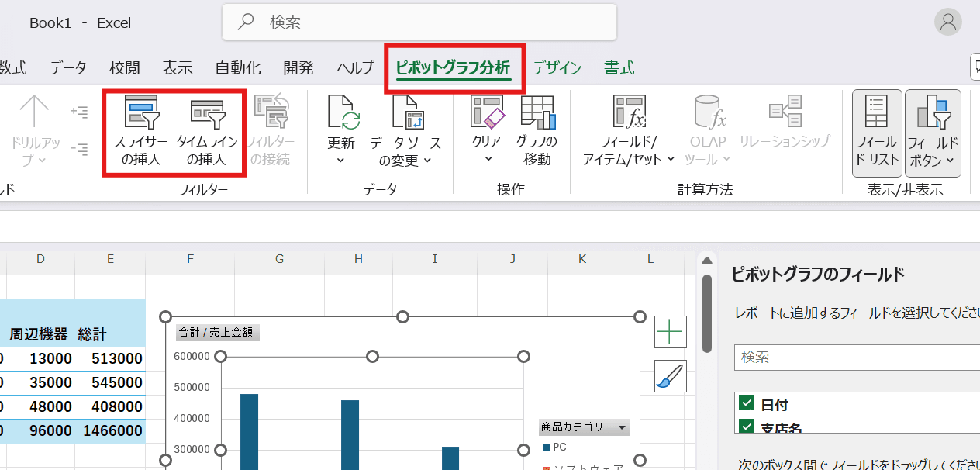This screenshot has width=980, height=470.
Task: Click the スライサーの挿入 icon
Action: pyautogui.click(x=140, y=113)
